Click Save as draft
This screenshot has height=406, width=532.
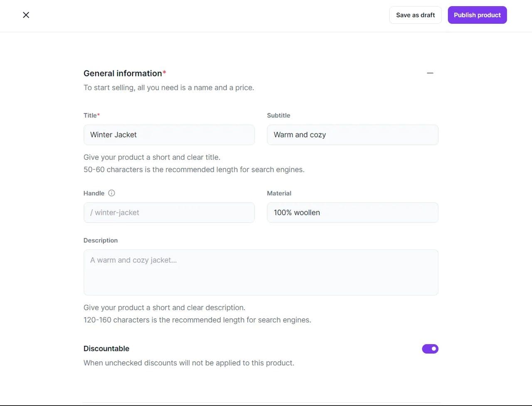(415, 15)
